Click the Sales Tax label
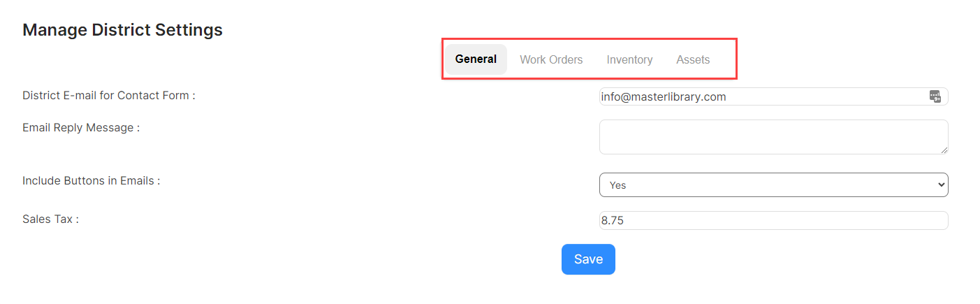 [x=50, y=219]
